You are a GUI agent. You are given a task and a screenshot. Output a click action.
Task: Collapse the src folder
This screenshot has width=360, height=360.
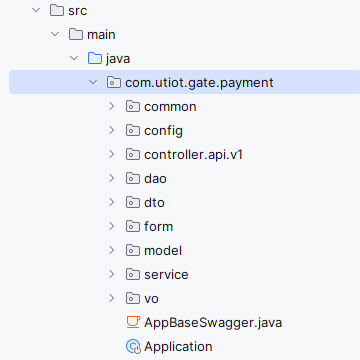[36, 10]
